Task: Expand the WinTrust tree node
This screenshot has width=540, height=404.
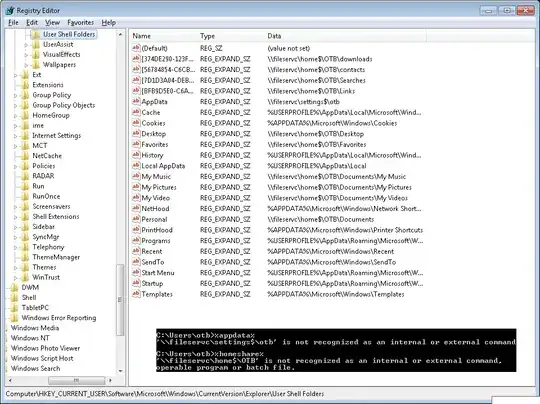Action: coord(15,278)
